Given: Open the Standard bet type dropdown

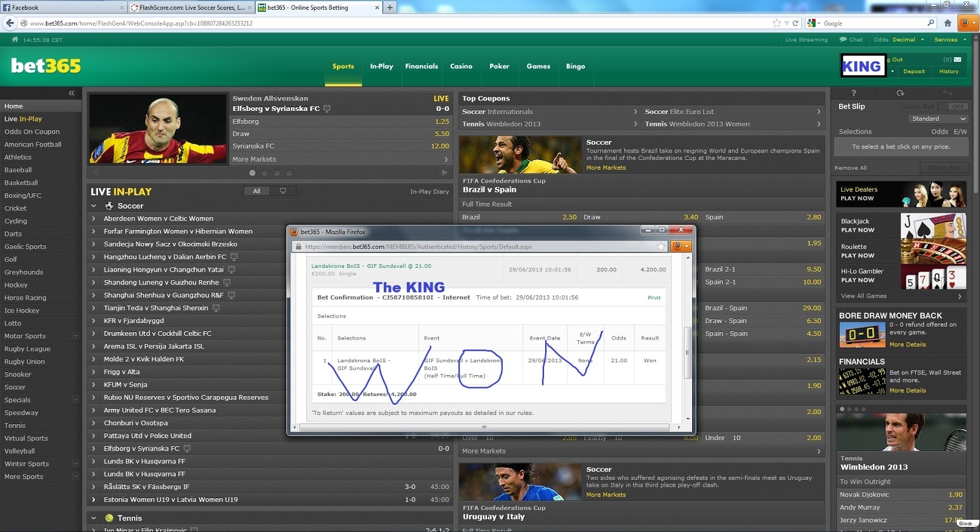Looking at the screenshot, I should coord(938,119).
